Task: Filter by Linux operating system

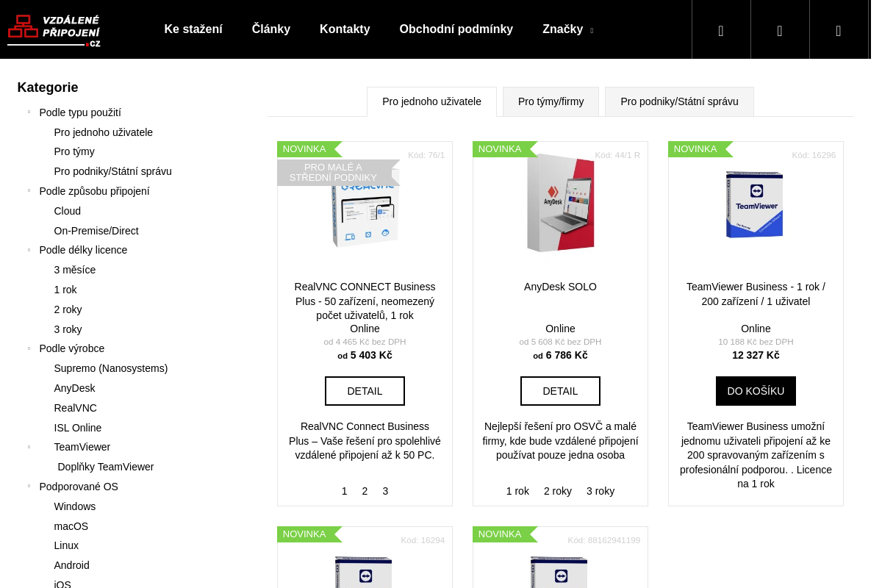Action: [66, 545]
